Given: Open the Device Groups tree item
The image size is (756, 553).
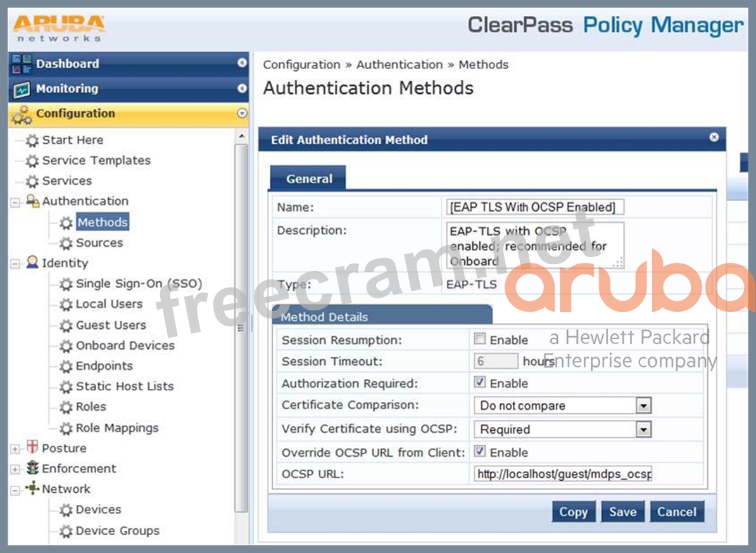Looking at the screenshot, I should point(118,531).
